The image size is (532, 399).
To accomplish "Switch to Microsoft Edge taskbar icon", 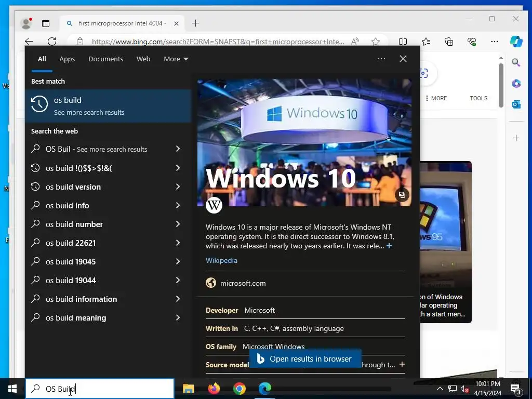I will (x=265, y=389).
